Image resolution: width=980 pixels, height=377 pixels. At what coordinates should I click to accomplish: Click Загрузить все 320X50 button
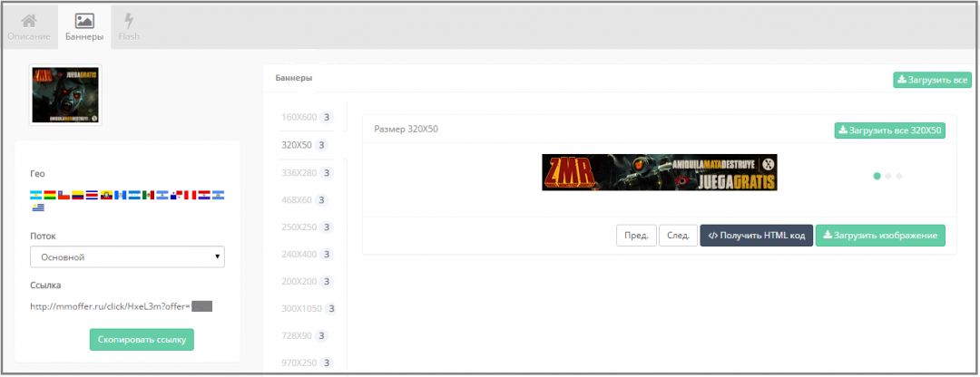(x=889, y=130)
